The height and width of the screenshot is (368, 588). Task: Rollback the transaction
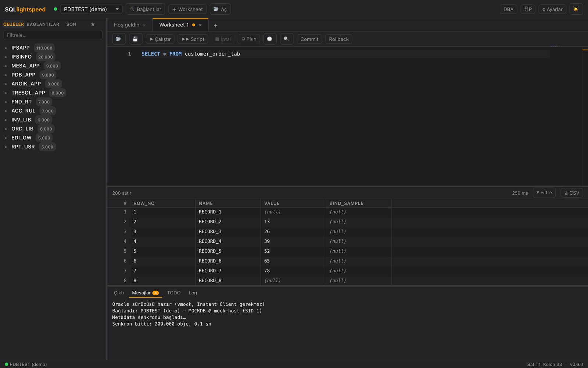(x=339, y=39)
